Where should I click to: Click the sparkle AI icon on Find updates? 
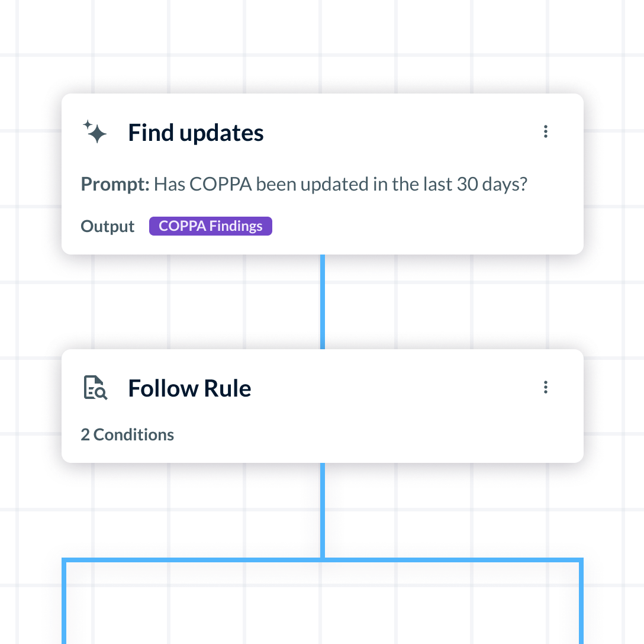click(95, 131)
